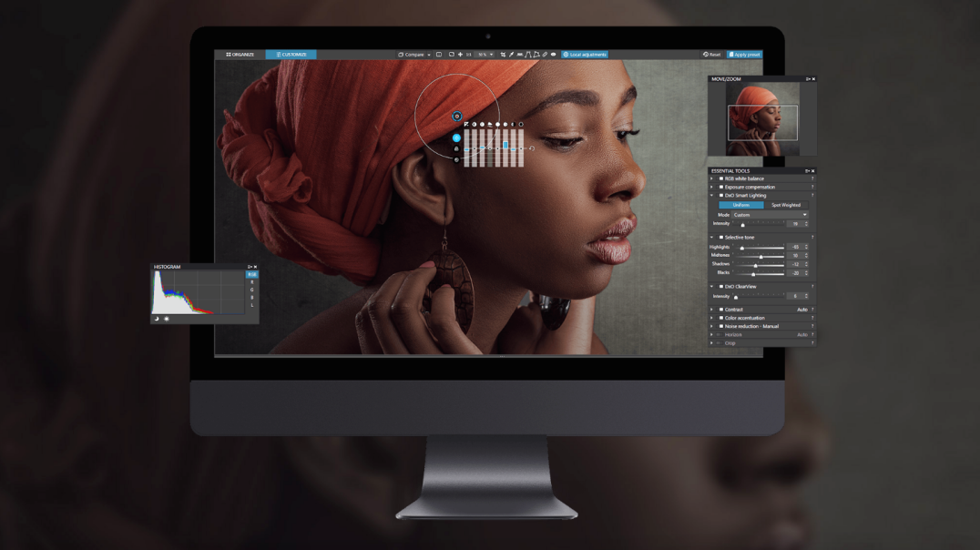Select the R channel in Histogram
980x550 pixels.
point(252,282)
